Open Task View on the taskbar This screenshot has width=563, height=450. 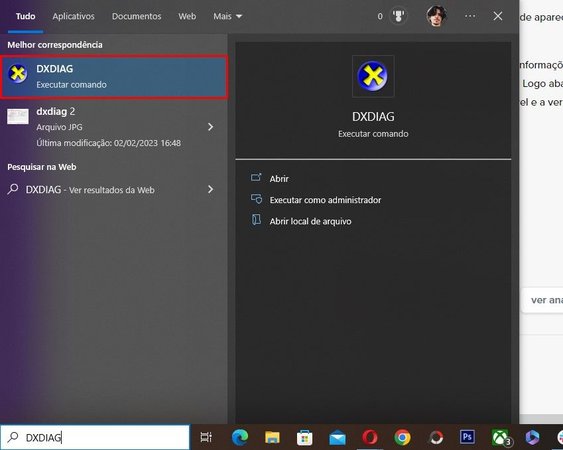click(206, 437)
